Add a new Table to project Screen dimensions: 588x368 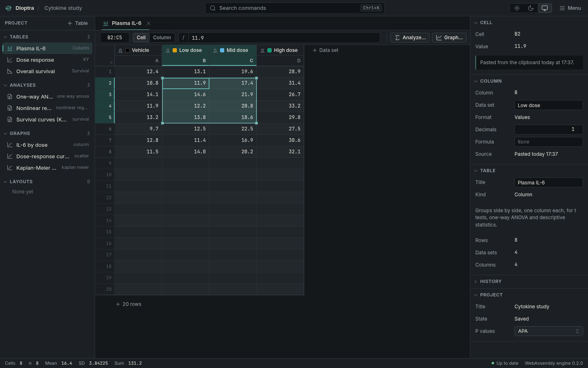pyautogui.click(x=78, y=23)
